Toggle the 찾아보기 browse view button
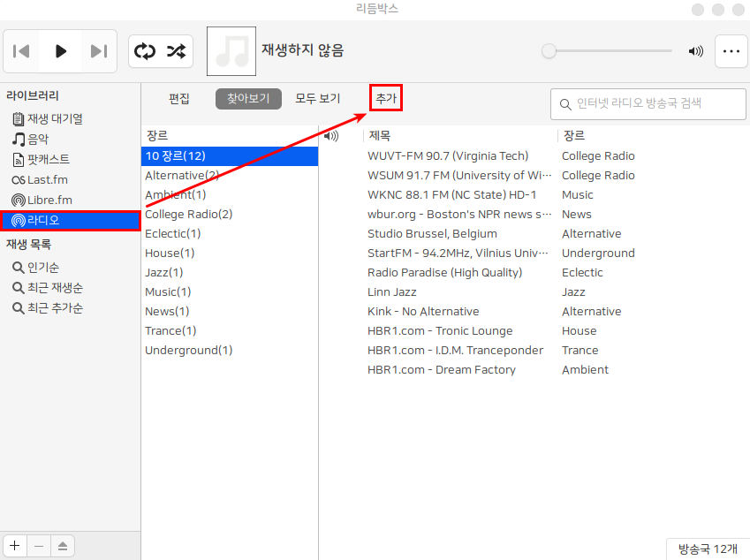Viewport: 750px width, 560px height. (x=248, y=98)
